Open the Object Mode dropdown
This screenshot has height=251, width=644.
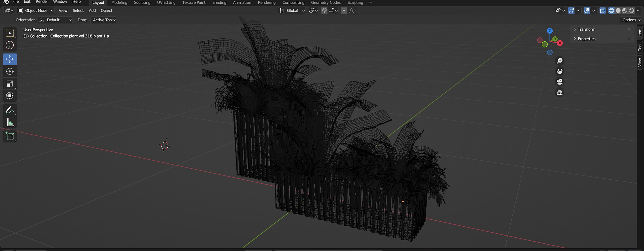[35, 10]
